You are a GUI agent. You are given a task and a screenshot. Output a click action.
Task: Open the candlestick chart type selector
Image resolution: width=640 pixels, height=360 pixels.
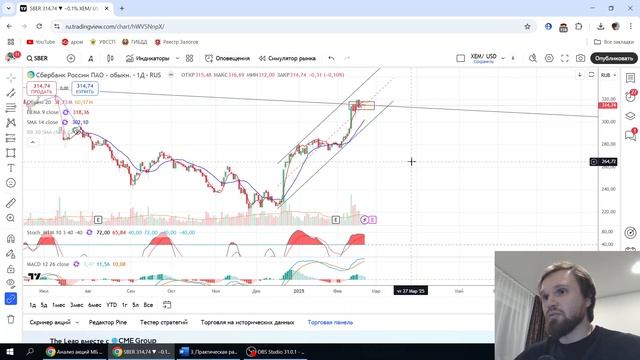click(x=110, y=58)
